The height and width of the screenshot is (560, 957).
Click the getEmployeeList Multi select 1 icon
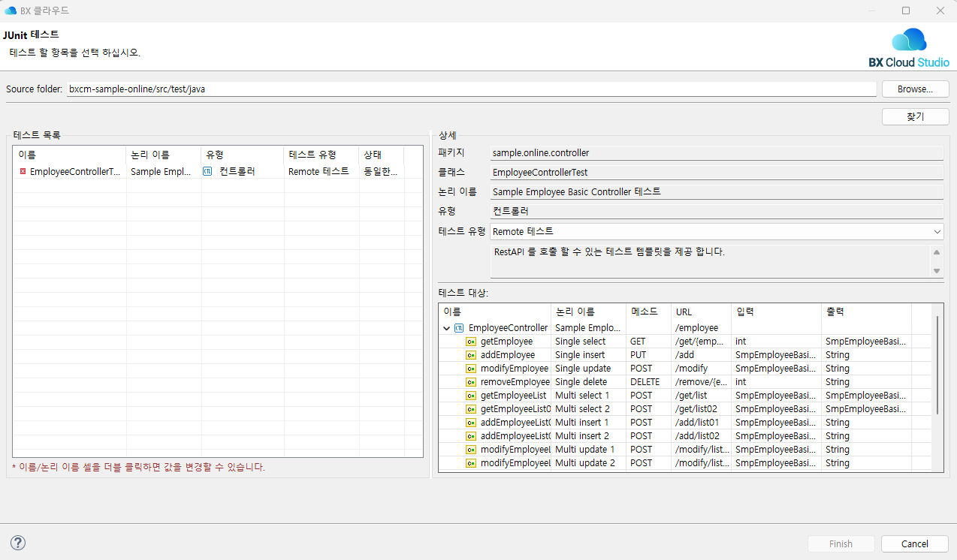click(x=471, y=396)
